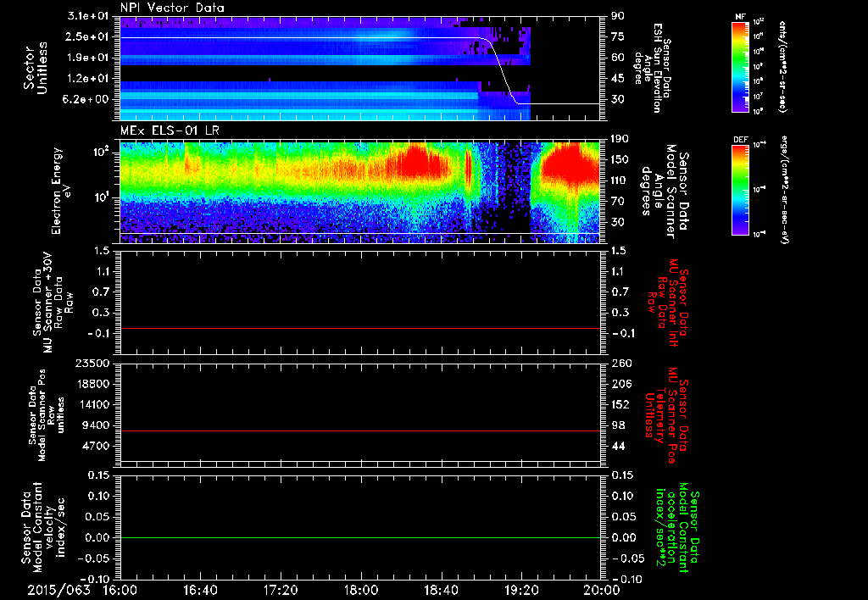Click the 18800 scanner position tick
Viewport: 868px width, 600px height.
click(x=93, y=384)
